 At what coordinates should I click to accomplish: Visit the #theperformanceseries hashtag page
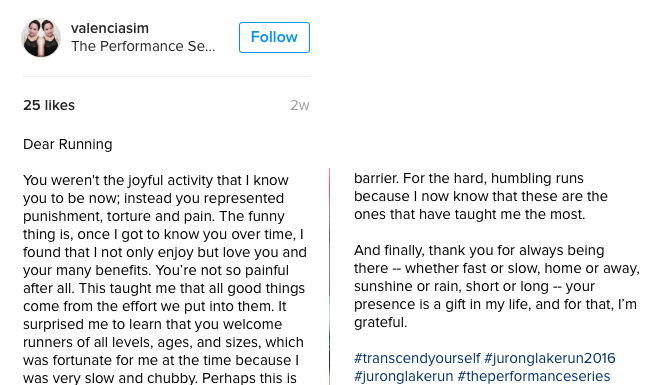click(534, 376)
